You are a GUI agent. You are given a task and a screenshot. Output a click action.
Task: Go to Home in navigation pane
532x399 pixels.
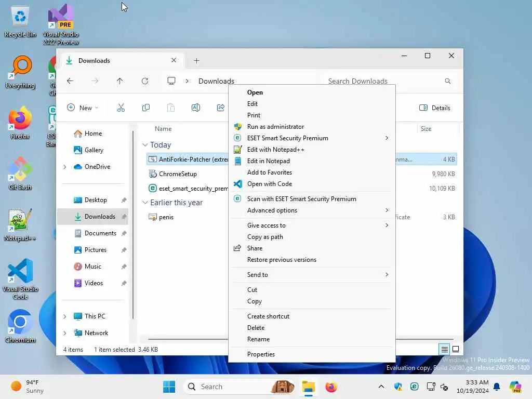pos(92,134)
